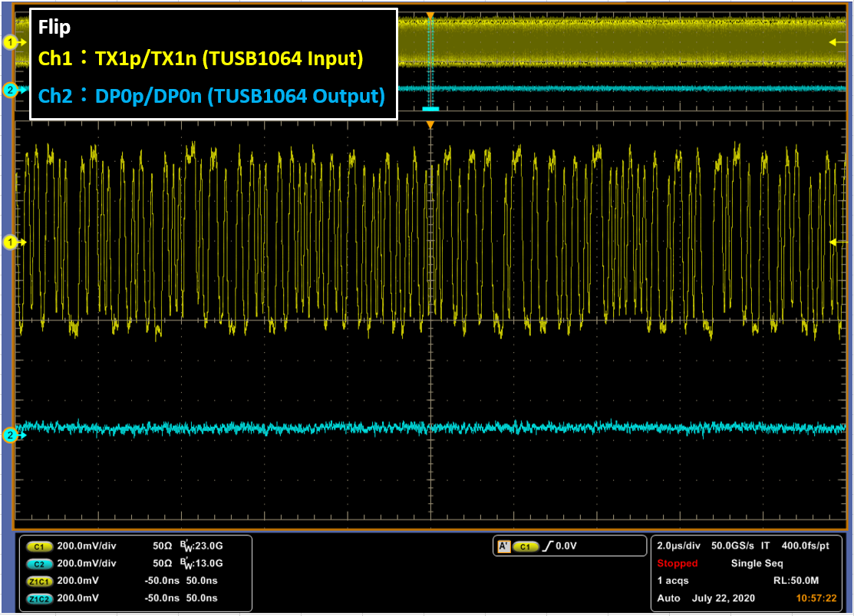Image resolution: width=854 pixels, height=616 pixels.
Task: Click the A' trigger event badge
Action: tap(504, 546)
